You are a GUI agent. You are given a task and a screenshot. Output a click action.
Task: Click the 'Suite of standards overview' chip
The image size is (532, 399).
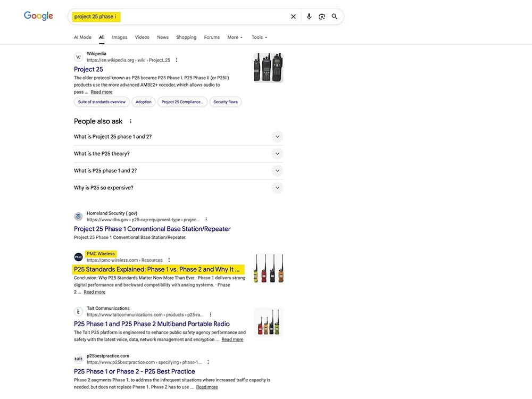tap(102, 102)
